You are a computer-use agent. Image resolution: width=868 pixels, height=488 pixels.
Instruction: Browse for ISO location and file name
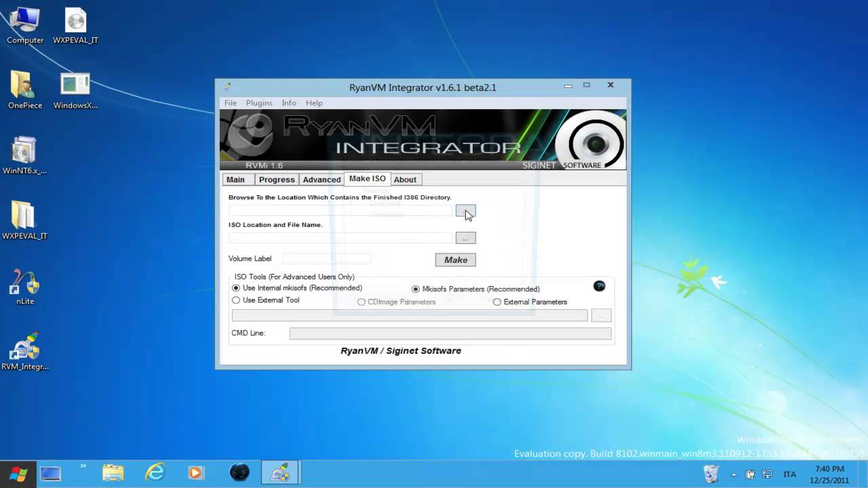pyautogui.click(x=465, y=238)
